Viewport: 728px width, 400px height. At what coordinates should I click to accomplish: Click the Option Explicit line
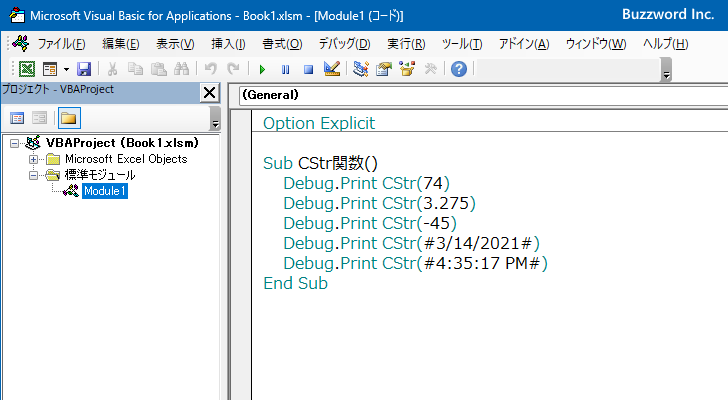click(x=319, y=123)
